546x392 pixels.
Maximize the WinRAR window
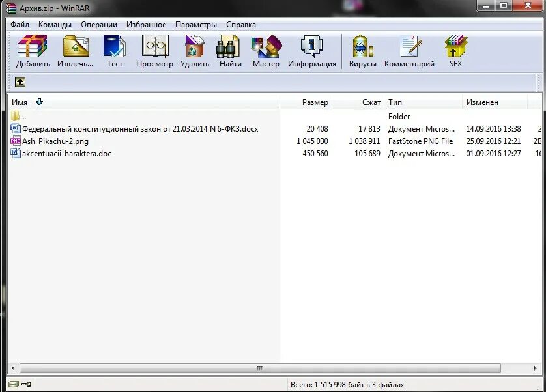click(504, 6)
